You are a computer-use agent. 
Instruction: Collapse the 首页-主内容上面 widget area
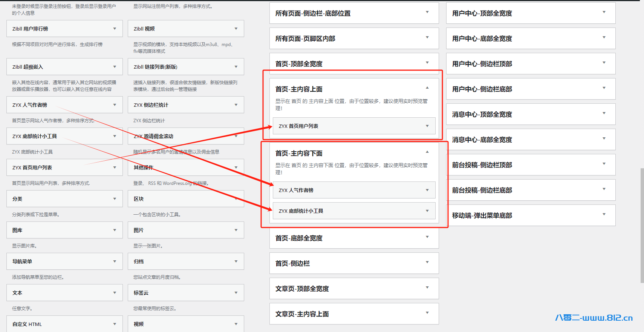427,88
